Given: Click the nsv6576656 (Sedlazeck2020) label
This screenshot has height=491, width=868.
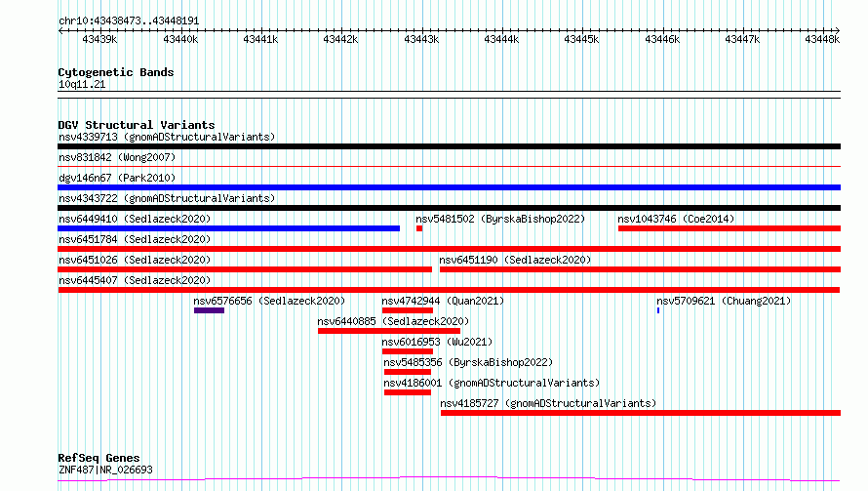Looking at the screenshot, I should (269, 301).
